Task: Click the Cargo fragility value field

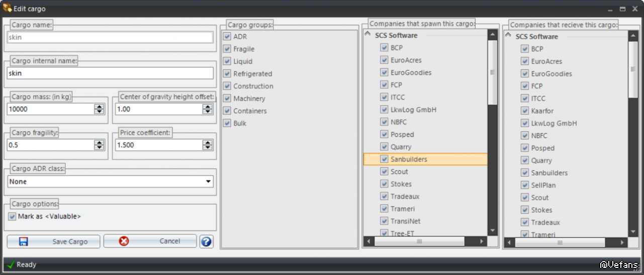Action: coord(51,145)
